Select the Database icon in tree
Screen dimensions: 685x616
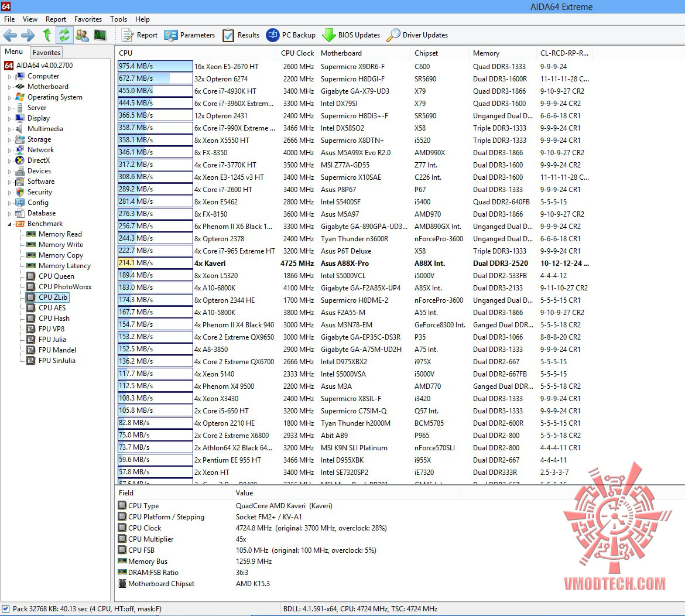[20, 213]
